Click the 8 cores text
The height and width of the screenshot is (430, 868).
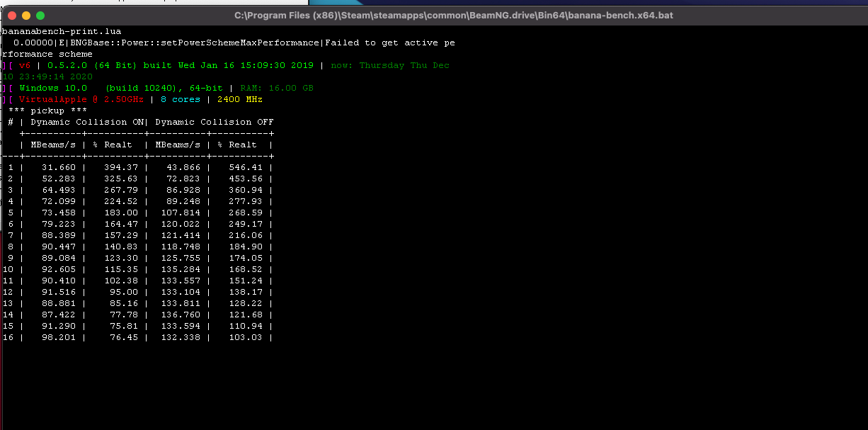[181, 99]
